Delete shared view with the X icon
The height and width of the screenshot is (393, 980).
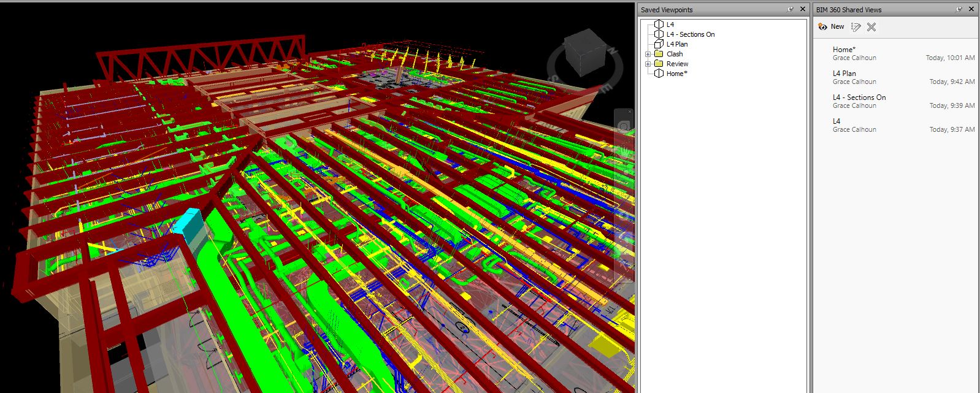871,27
